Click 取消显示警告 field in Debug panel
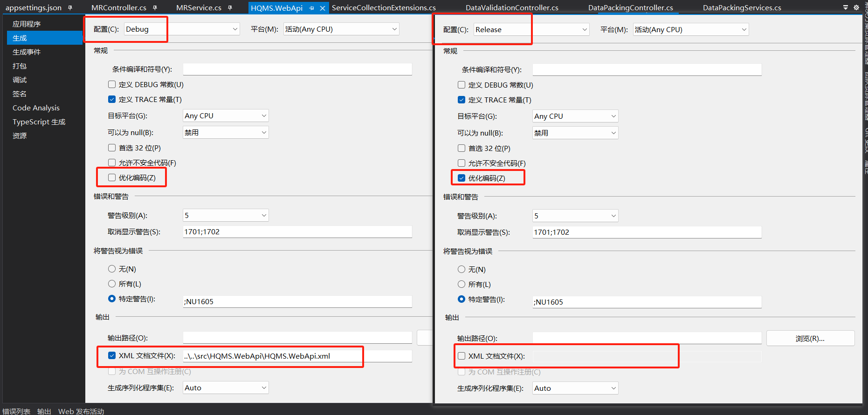Viewport: 868px width, 415px height. [297, 231]
